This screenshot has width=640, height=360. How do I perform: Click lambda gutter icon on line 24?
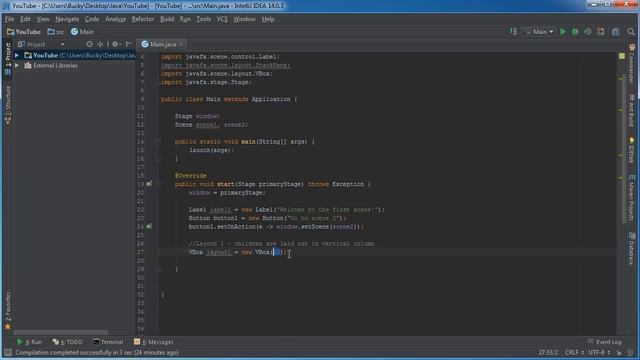point(149,226)
